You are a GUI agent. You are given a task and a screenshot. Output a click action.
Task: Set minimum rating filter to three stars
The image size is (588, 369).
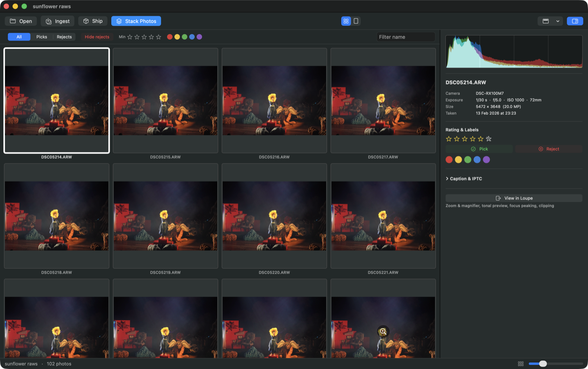point(144,37)
